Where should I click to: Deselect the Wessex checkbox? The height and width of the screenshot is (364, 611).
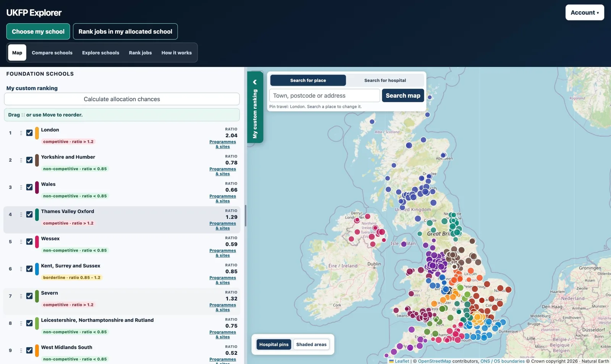(x=29, y=242)
